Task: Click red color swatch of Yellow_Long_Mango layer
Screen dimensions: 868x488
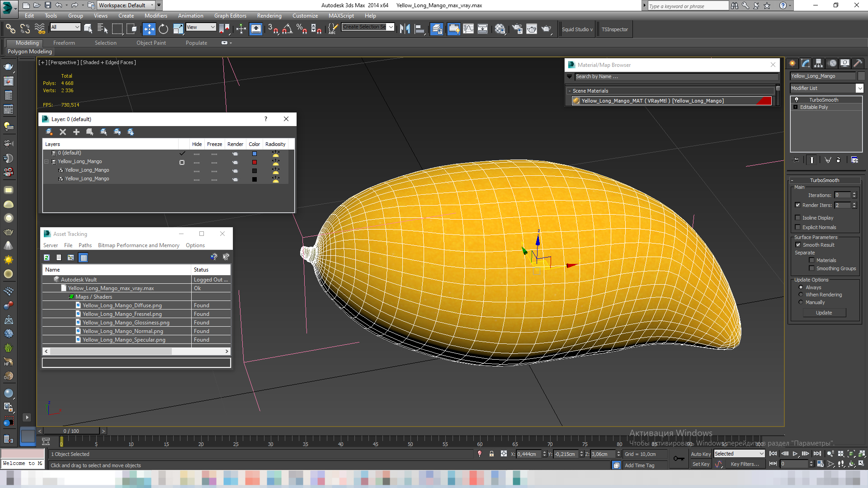Action: (255, 162)
